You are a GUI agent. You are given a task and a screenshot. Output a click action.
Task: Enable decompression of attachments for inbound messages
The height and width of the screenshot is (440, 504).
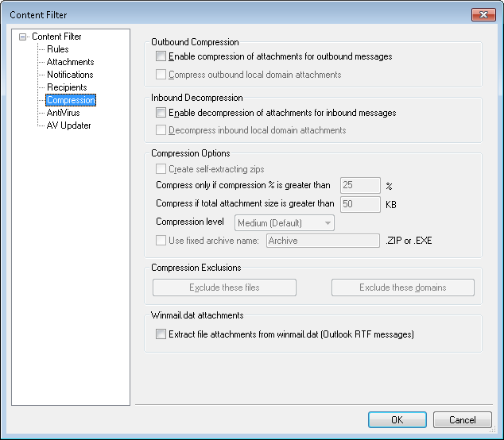[161, 113]
